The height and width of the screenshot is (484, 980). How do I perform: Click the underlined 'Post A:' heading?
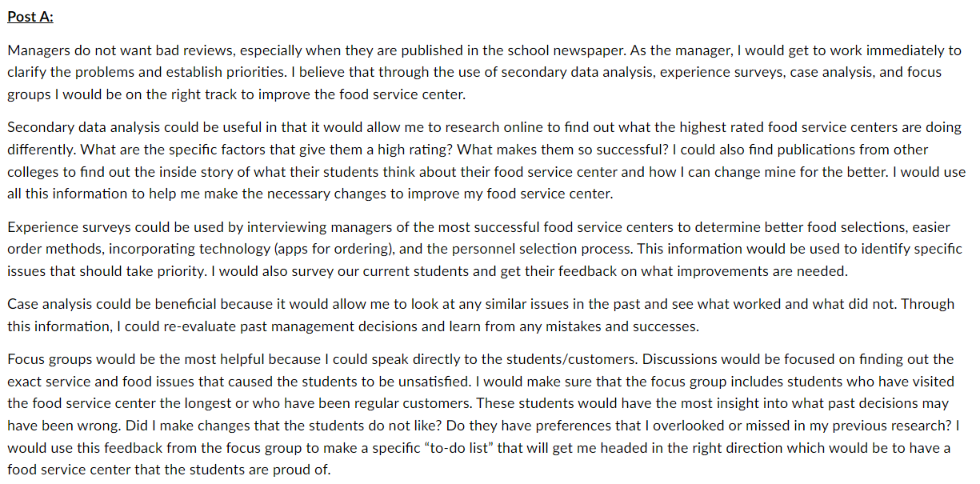point(30,17)
